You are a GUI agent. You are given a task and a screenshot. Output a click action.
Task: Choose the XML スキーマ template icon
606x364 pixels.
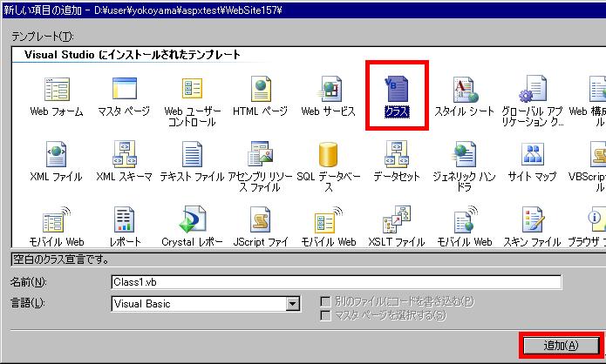124,153
